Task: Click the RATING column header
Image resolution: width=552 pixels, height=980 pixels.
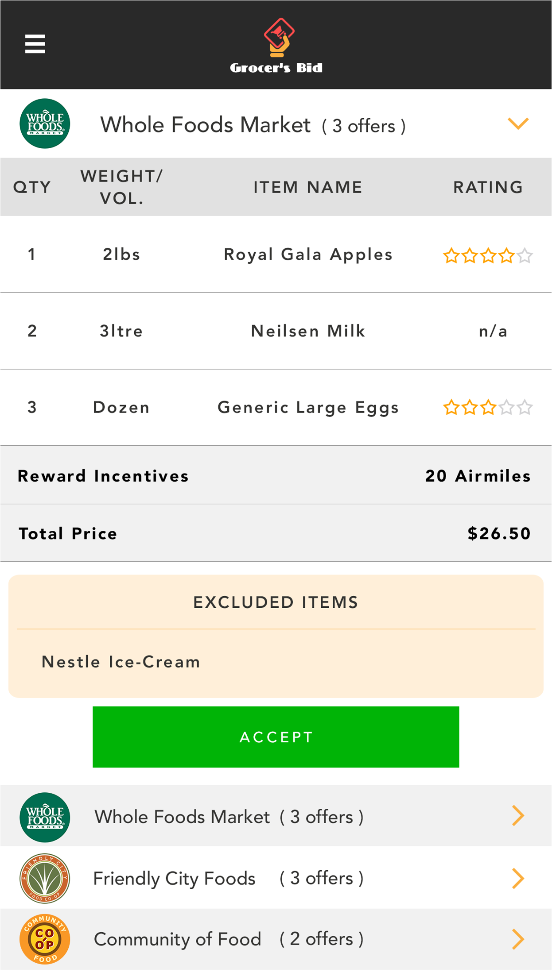Action: [x=488, y=187]
